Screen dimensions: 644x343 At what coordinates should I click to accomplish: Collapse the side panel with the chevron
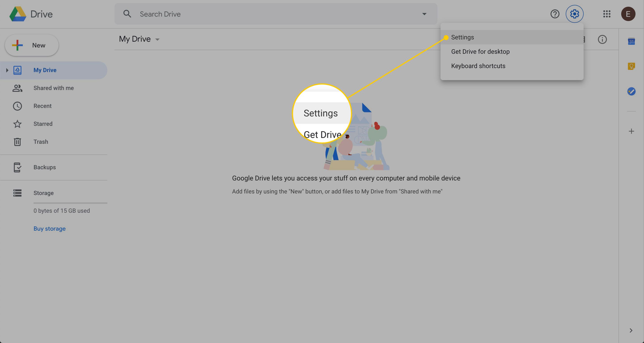tap(631, 330)
